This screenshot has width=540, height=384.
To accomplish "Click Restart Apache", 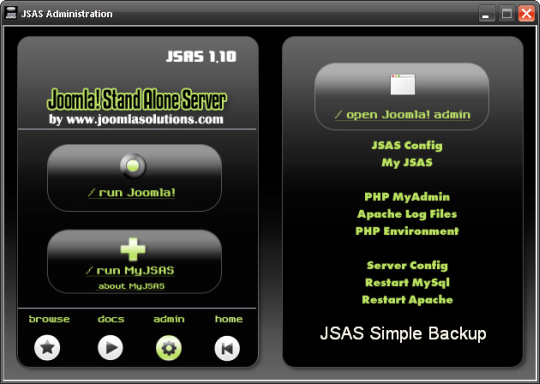I will coord(407,300).
